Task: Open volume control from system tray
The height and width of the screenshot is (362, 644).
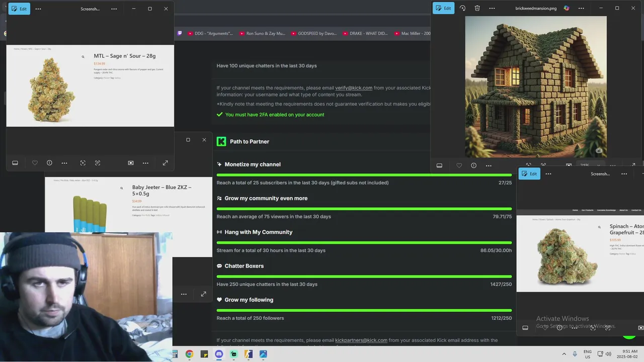Action: pyautogui.click(x=608, y=354)
